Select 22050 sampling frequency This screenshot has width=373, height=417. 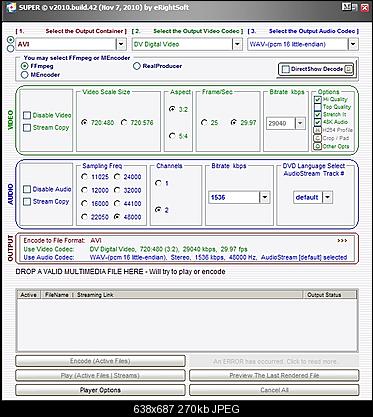coord(85,217)
